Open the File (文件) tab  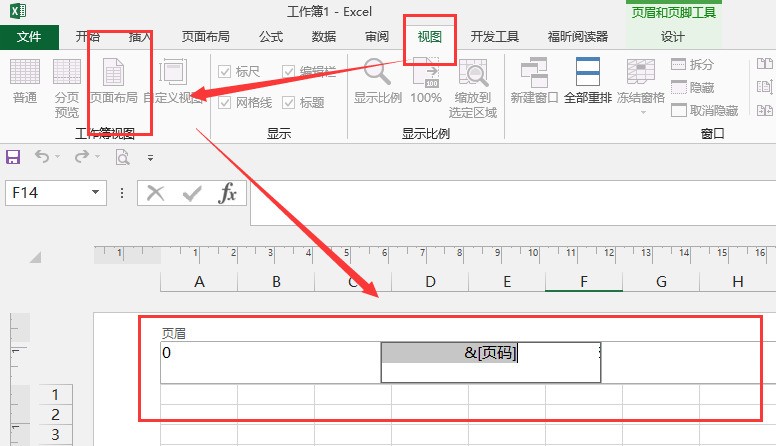[29, 37]
